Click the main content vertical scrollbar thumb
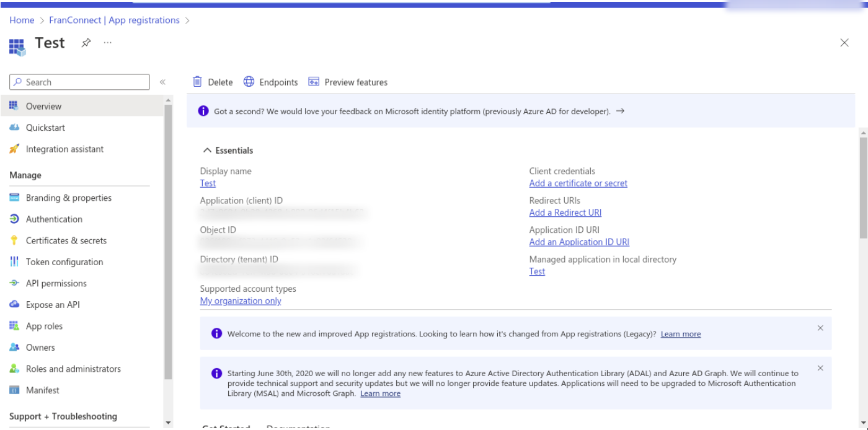 pyautogui.click(x=863, y=187)
